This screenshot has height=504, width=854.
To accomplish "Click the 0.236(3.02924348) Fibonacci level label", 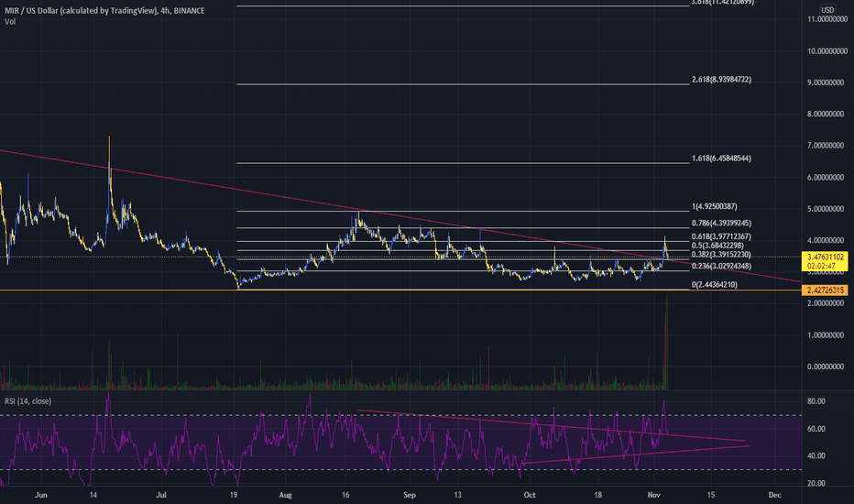I will 721,266.
